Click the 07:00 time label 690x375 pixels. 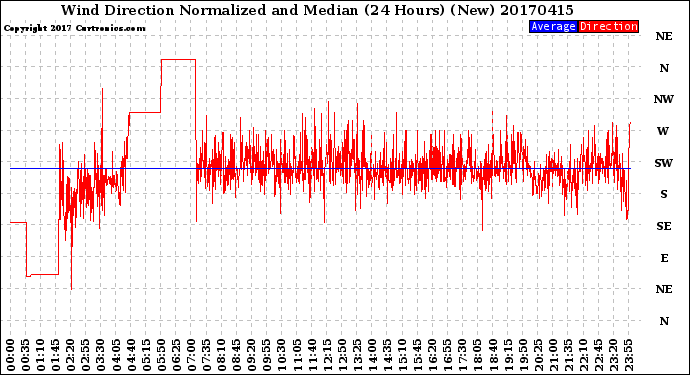[x=192, y=355]
